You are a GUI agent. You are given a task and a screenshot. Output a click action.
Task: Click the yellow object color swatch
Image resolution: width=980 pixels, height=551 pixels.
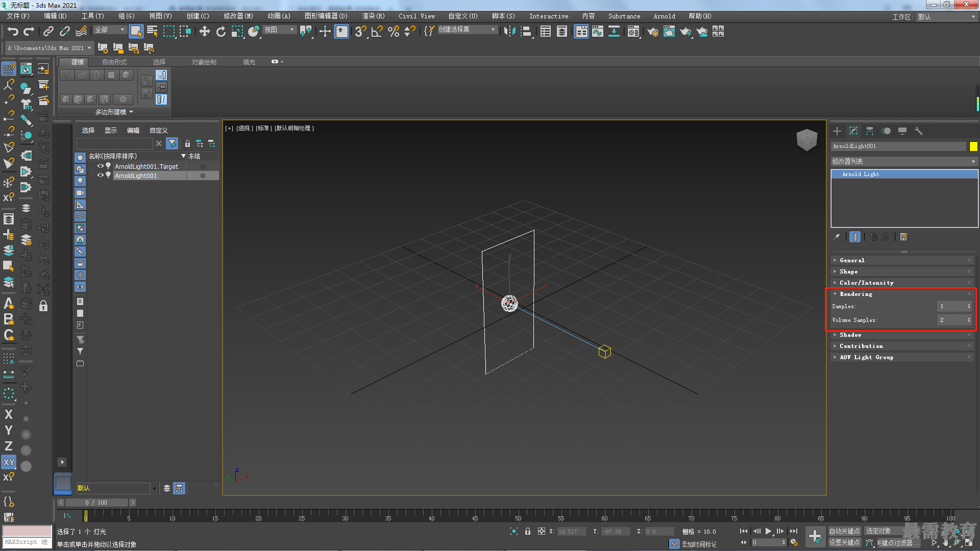973,146
